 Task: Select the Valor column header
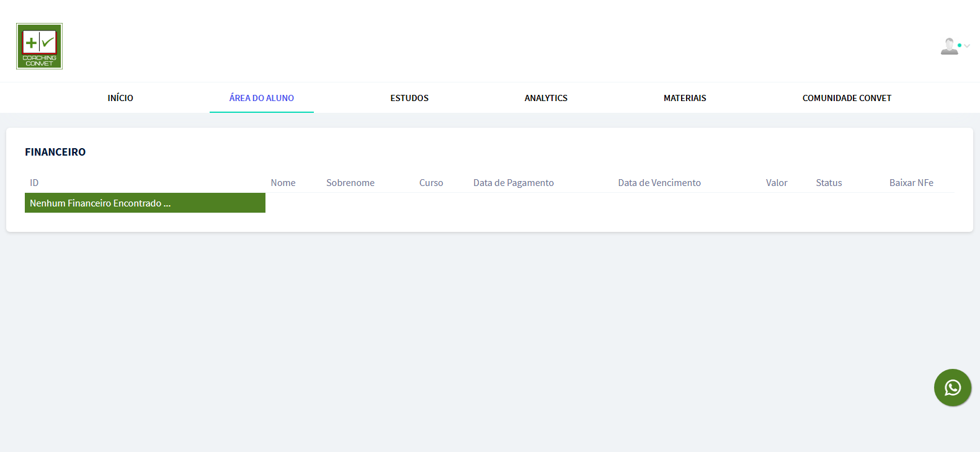click(x=777, y=183)
